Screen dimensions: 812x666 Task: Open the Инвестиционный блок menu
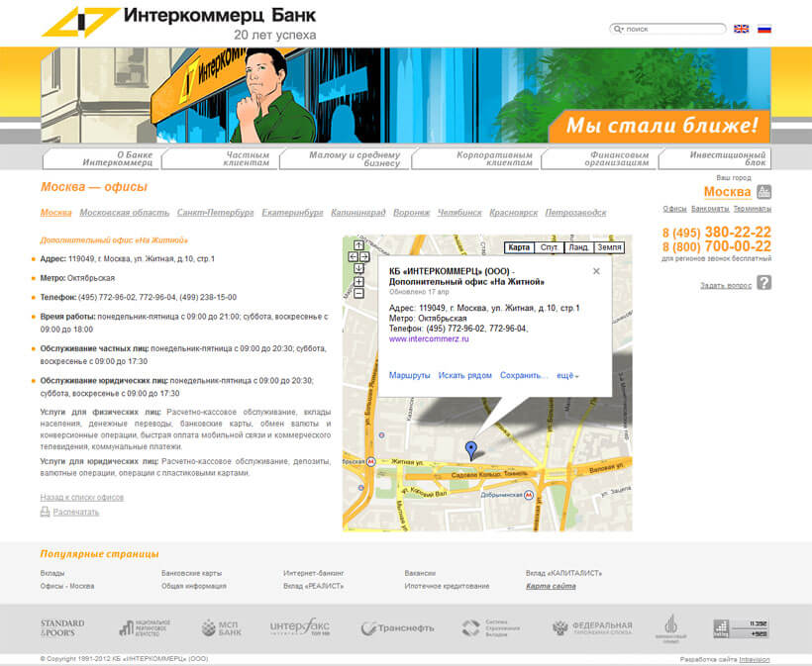point(715,159)
